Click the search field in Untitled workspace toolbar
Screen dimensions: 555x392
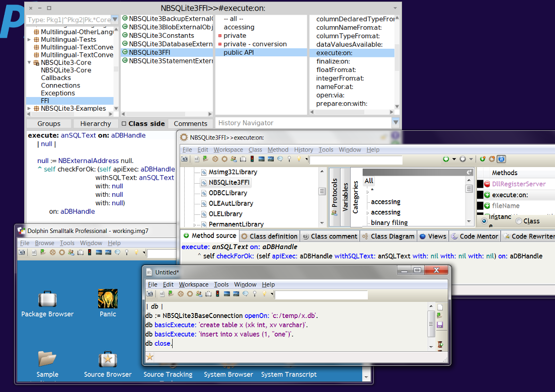(x=322, y=294)
